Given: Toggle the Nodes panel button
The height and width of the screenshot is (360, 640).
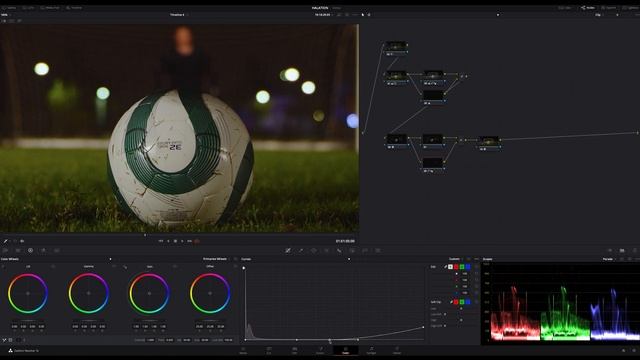Looking at the screenshot, I should click(588, 8).
